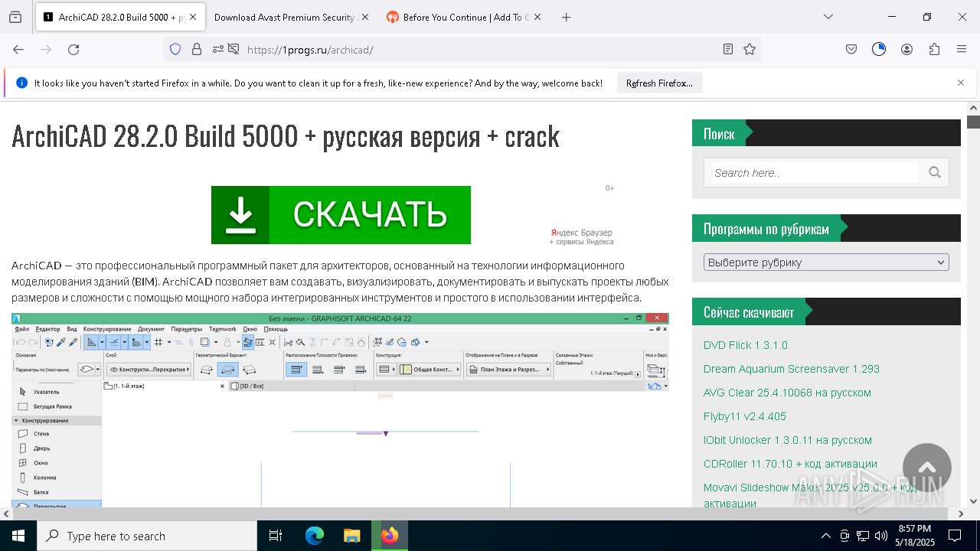Open the Pocket save icon

point(851,49)
